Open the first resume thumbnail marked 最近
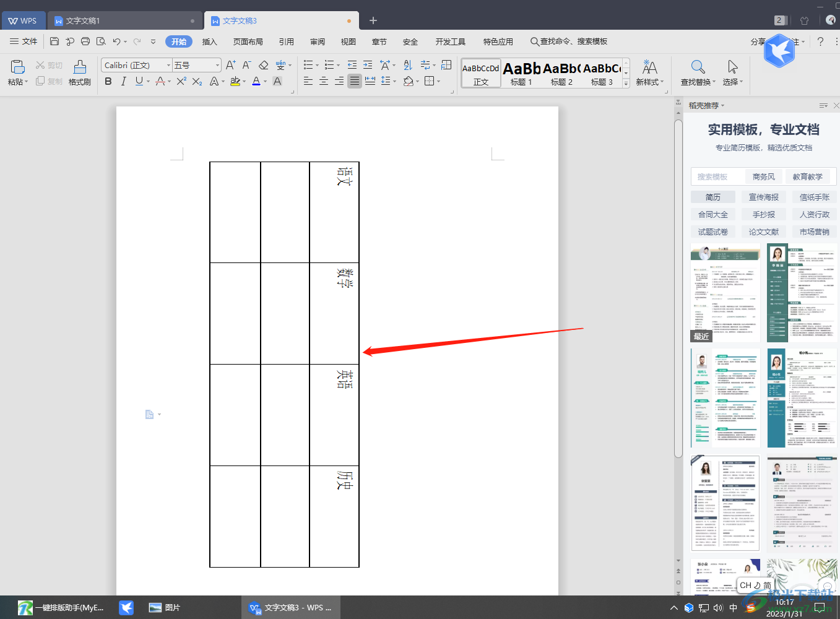 tap(725, 293)
